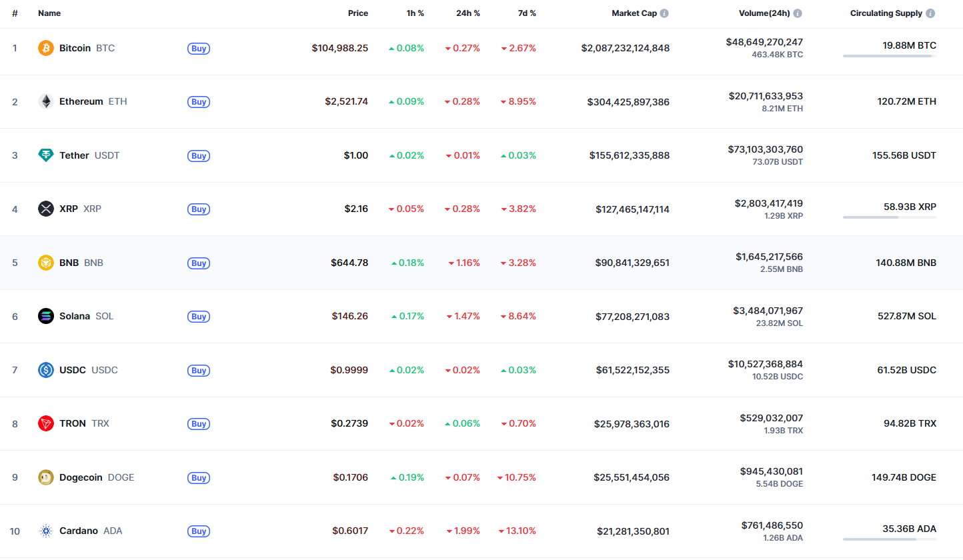
Task: Click the 140.88M BNB circulating supply value
Action: point(906,263)
